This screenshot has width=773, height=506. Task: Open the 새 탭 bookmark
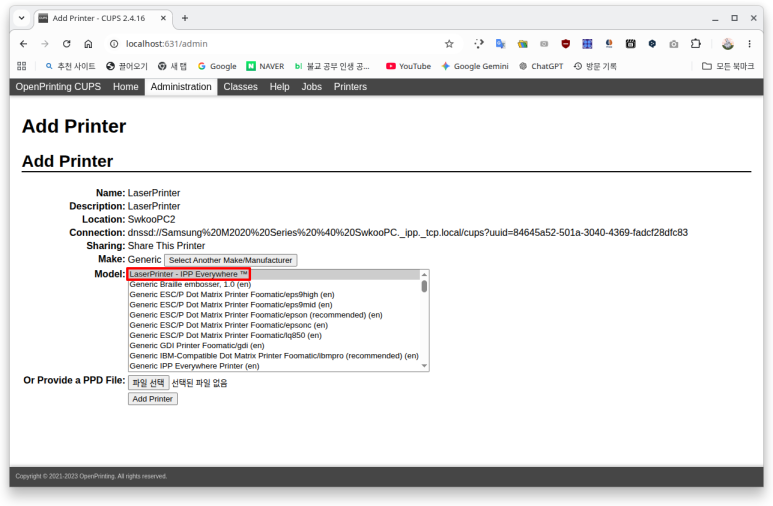click(x=172, y=66)
